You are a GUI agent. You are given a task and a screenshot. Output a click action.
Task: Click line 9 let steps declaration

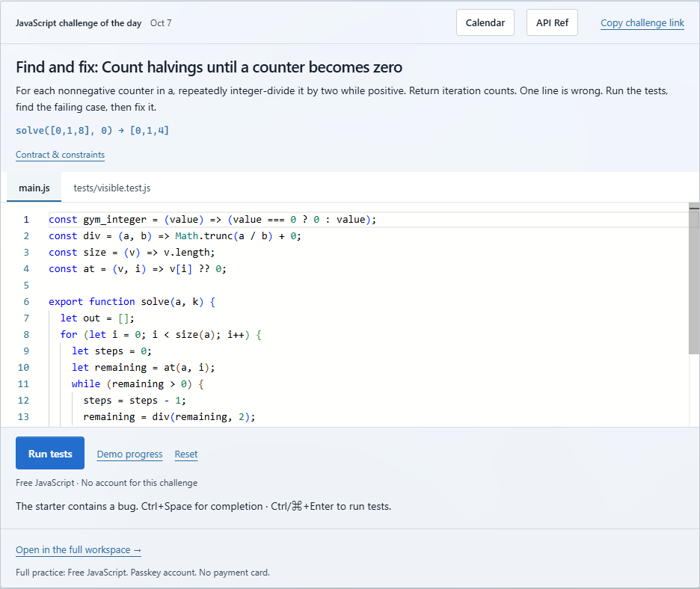111,351
